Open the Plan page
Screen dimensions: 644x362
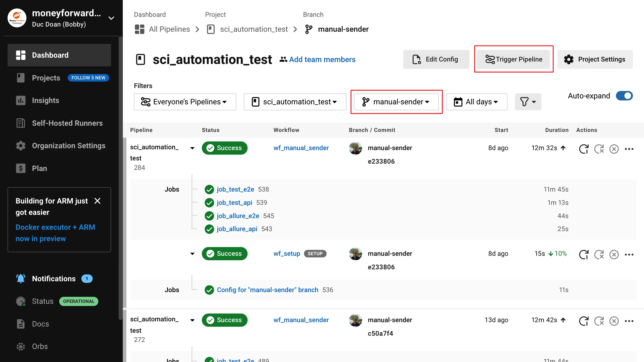(40, 168)
